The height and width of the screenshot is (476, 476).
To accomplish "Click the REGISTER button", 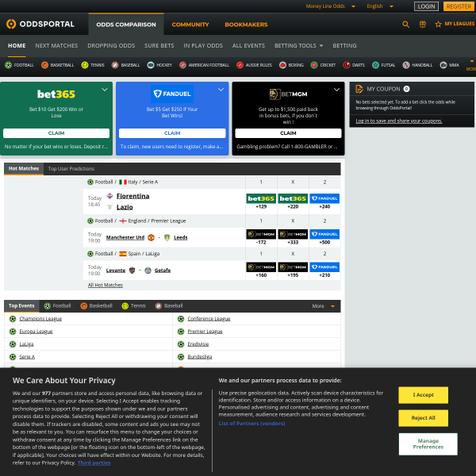I will click(459, 6).
